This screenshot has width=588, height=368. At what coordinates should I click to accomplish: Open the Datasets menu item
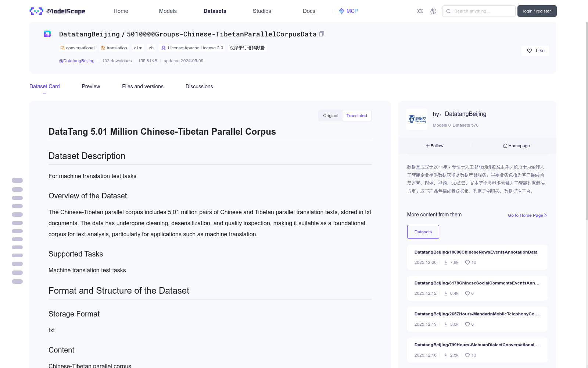point(215,11)
